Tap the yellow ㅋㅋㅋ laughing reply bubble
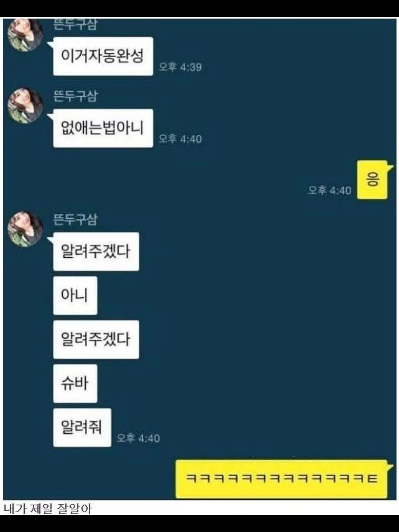Image resolution: width=399 pixels, height=532 pixels. coord(282,479)
